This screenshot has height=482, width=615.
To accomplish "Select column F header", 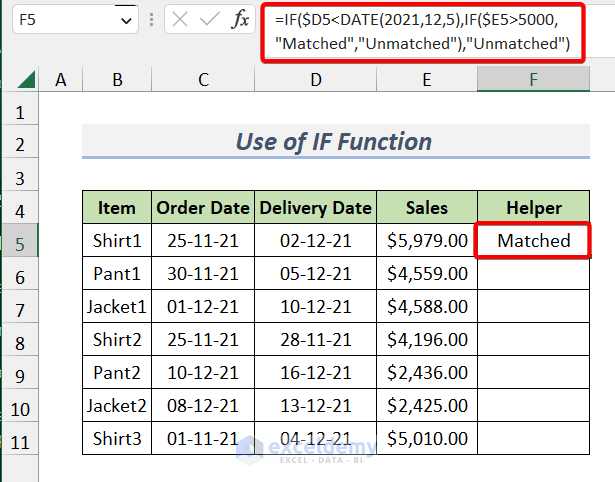I will [534, 80].
